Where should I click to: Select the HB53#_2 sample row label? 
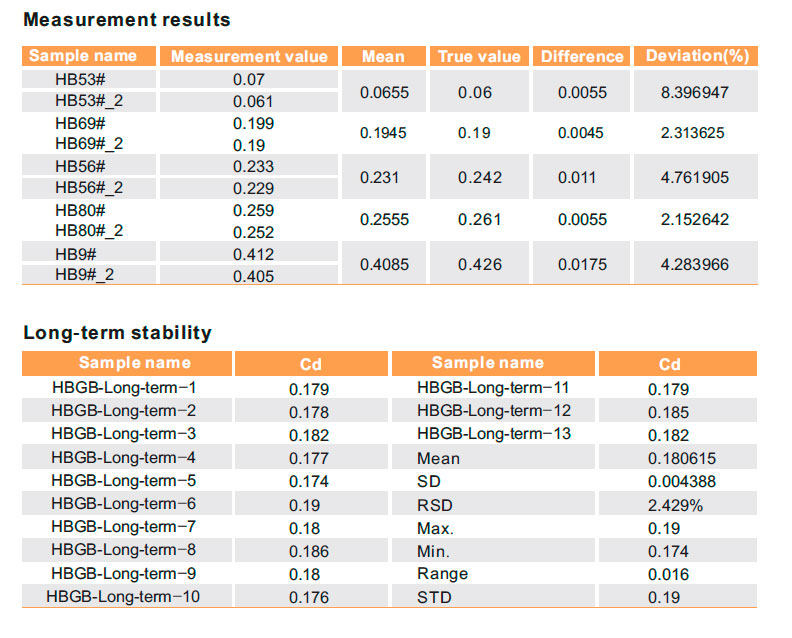(x=88, y=100)
